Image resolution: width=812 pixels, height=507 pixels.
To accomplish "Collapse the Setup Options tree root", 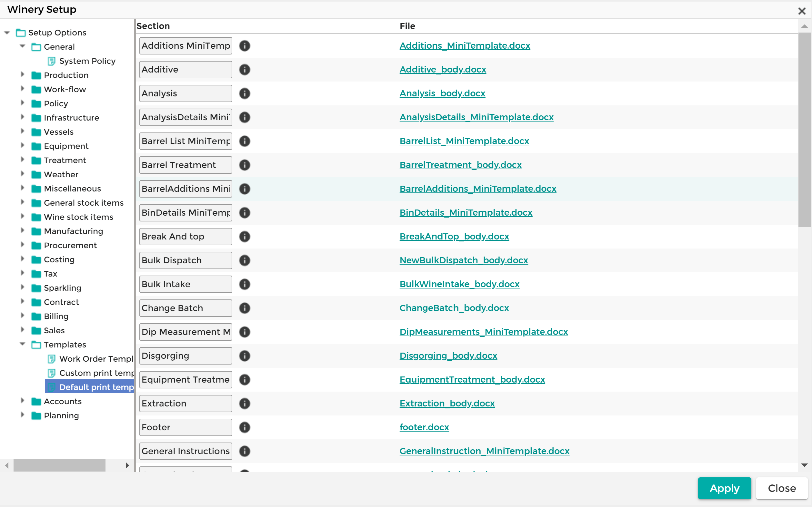I will click(x=7, y=33).
